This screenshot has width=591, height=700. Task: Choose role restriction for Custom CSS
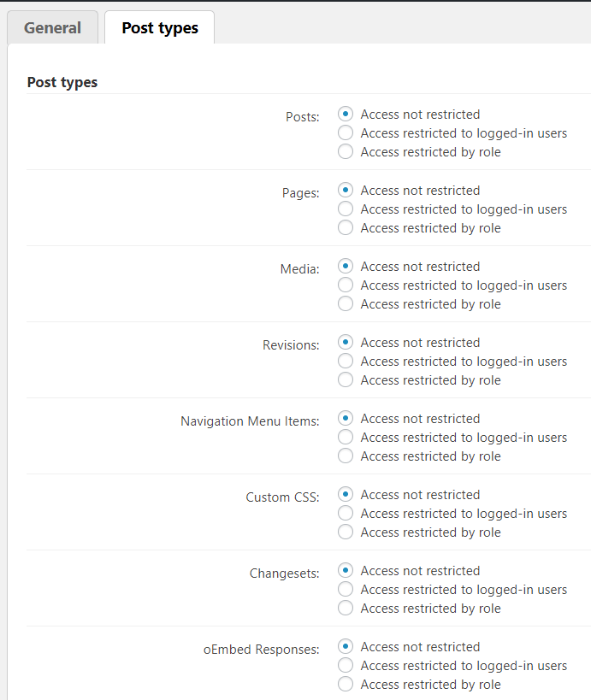(346, 532)
